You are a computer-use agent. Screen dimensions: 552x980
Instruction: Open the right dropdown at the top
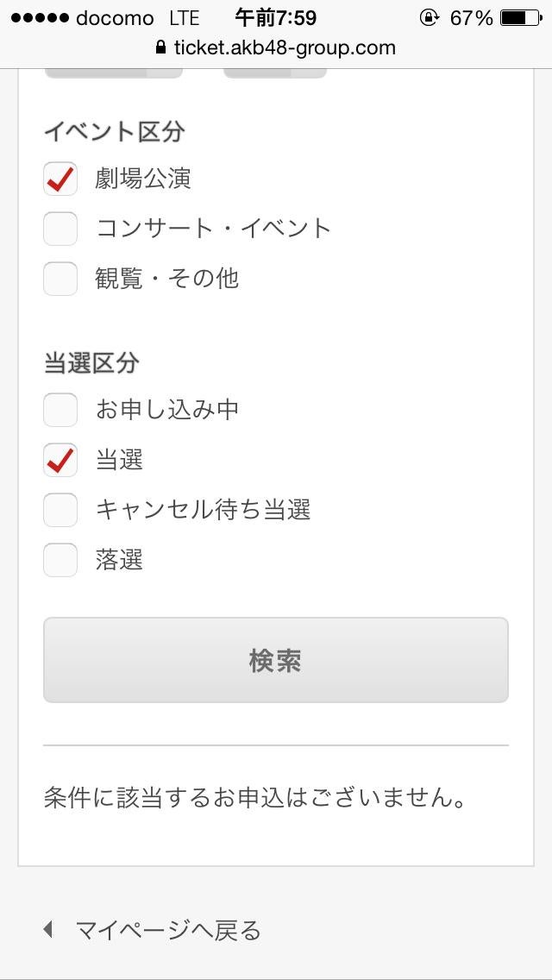tap(274, 72)
